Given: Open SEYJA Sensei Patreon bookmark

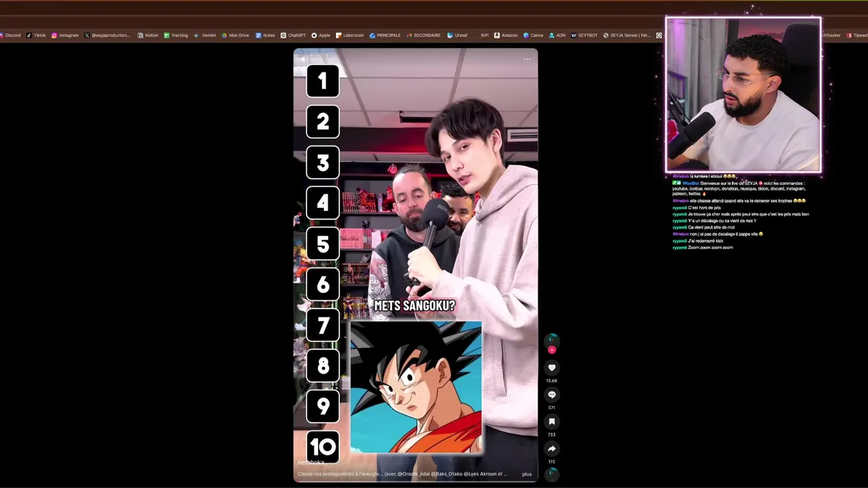Looking at the screenshot, I should 627,35.
